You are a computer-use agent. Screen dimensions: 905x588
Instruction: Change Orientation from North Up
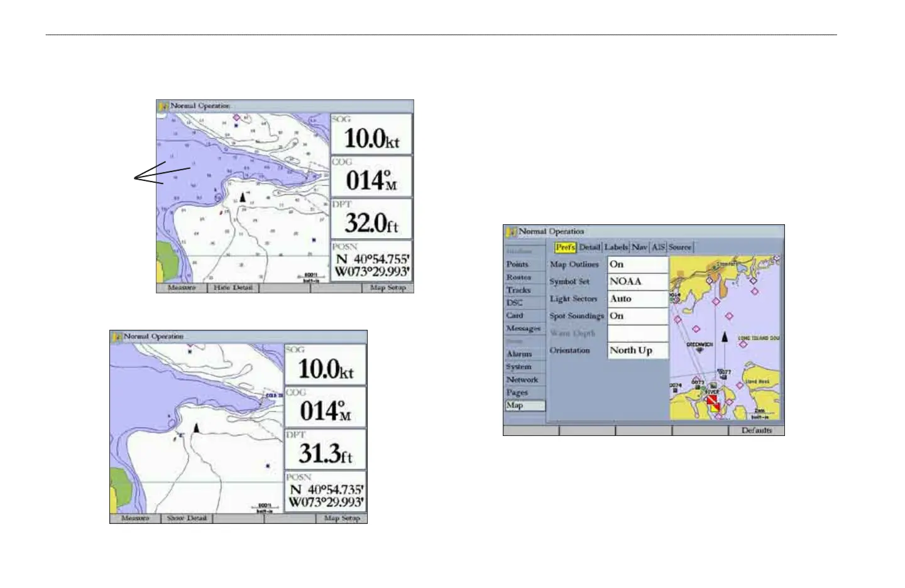(x=637, y=351)
